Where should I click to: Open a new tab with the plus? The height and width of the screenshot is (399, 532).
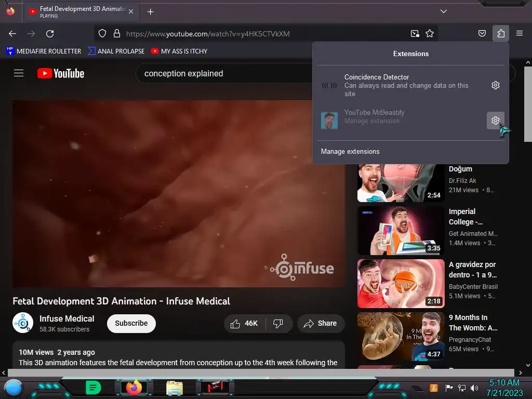click(x=150, y=12)
